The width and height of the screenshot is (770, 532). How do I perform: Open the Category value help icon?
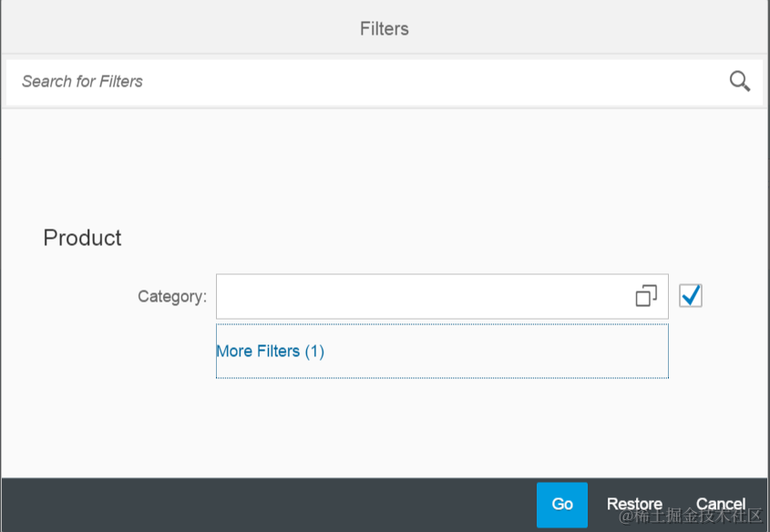(x=646, y=296)
